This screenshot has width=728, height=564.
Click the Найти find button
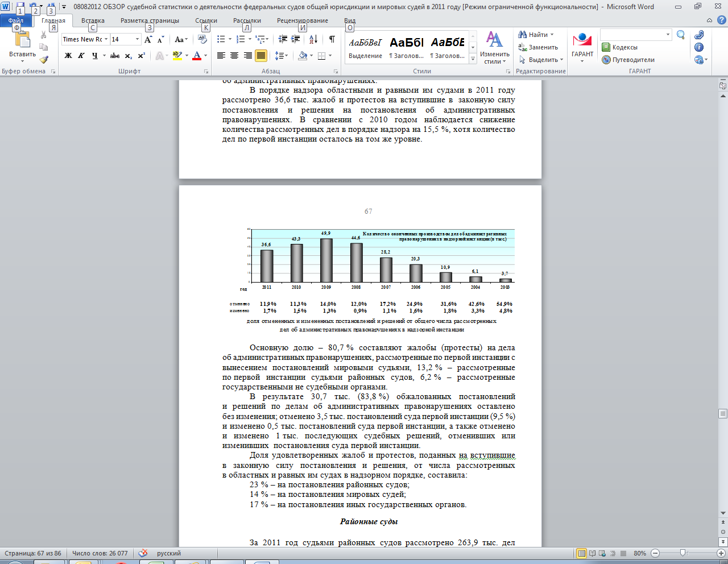tap(536, 35)
